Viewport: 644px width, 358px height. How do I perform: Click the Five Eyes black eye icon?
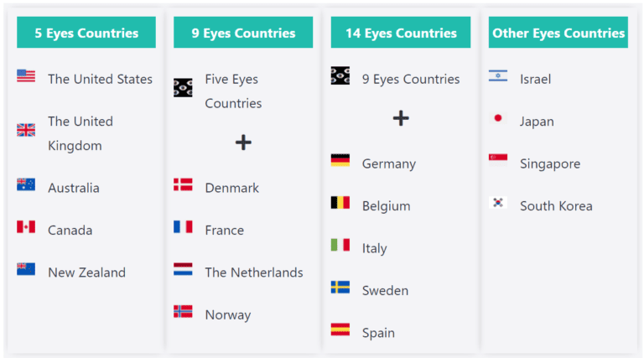[183, 88]
